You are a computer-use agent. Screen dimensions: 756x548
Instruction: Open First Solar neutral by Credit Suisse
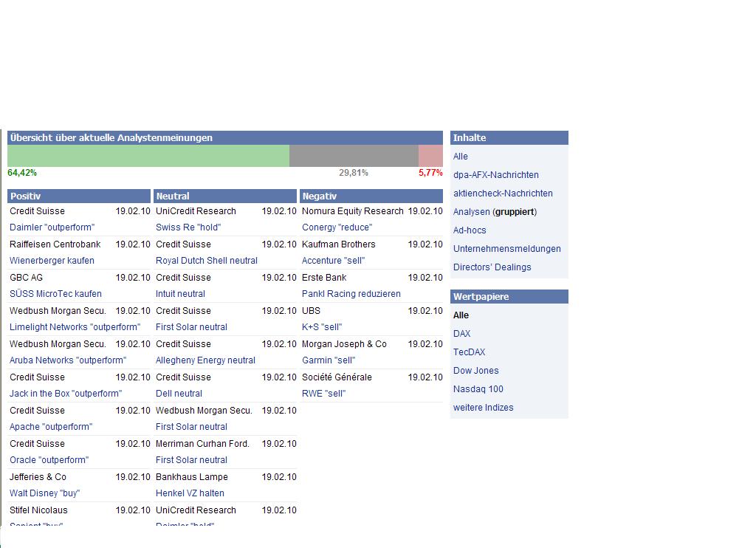pyautogui.click(x=191, y=327)
